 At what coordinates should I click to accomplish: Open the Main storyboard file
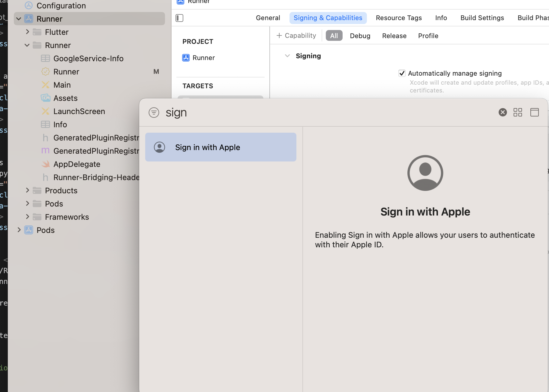click(x=62, y=85)
